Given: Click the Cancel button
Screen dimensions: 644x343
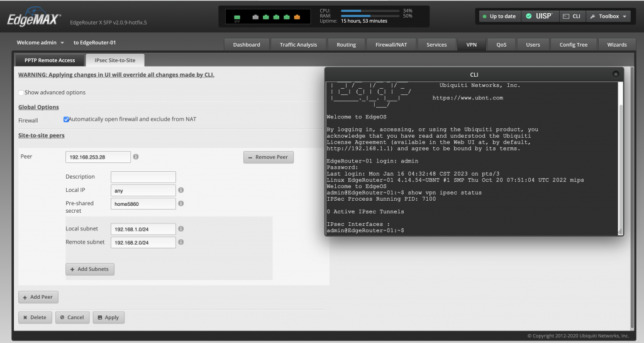Looking at the screenshot, I should (72, 317).
